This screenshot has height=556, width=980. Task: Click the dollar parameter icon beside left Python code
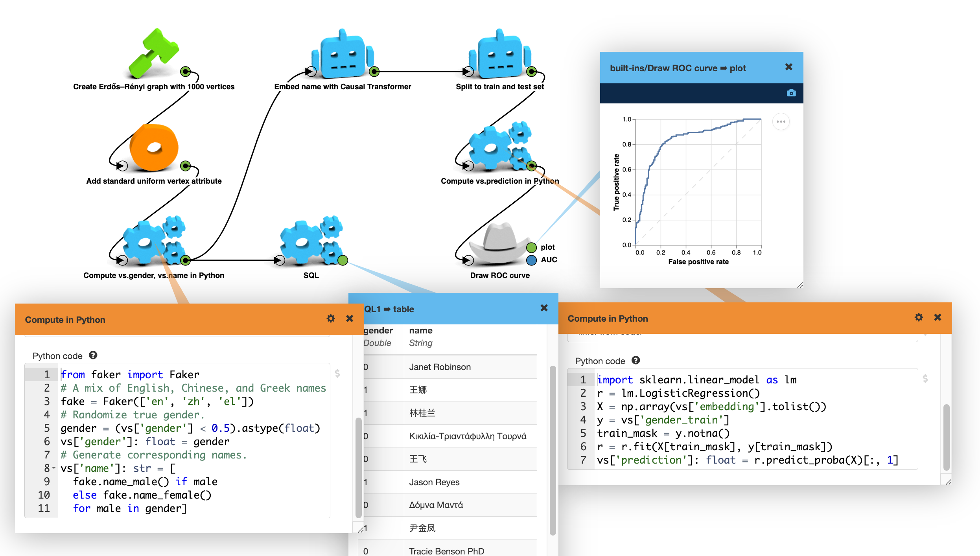click(337, 373)
